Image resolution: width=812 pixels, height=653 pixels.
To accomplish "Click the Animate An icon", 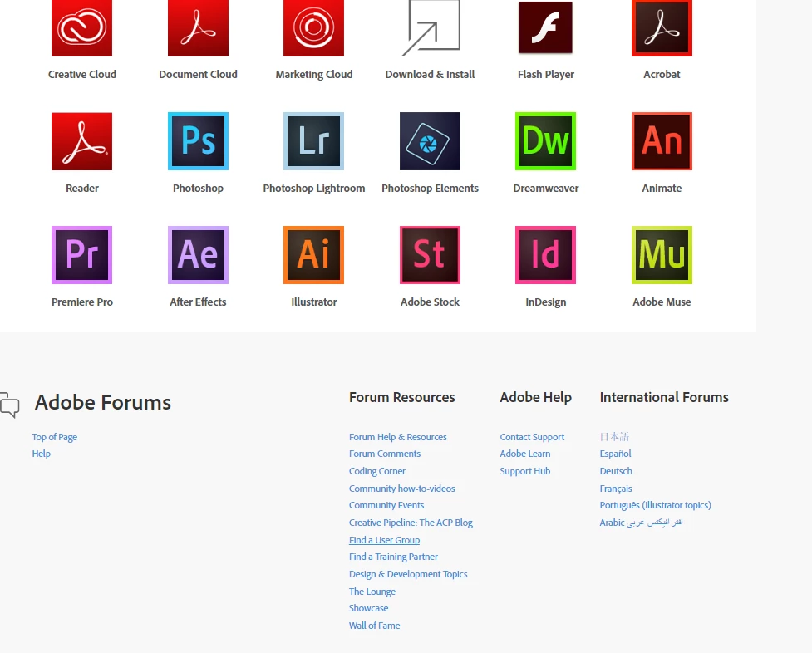I will click(662, 141).
